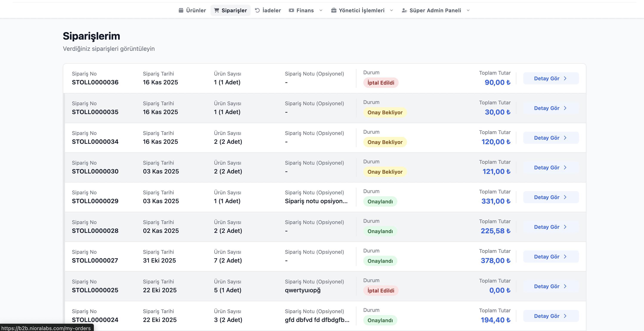The width and height of the screenshot is (644, 331).
Task: Click Onaylandı badge on STOLL0000028
Action: point(380,231)
